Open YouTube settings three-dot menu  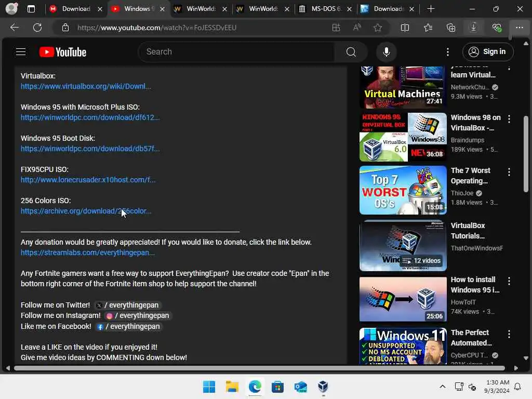pos(448,52)
